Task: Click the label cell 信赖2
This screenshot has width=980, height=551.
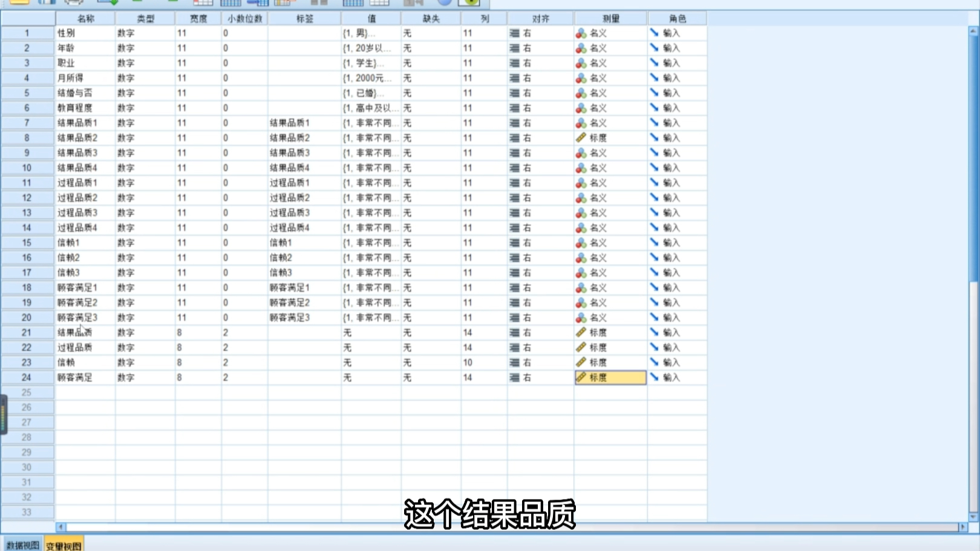Action: (304, 258)
